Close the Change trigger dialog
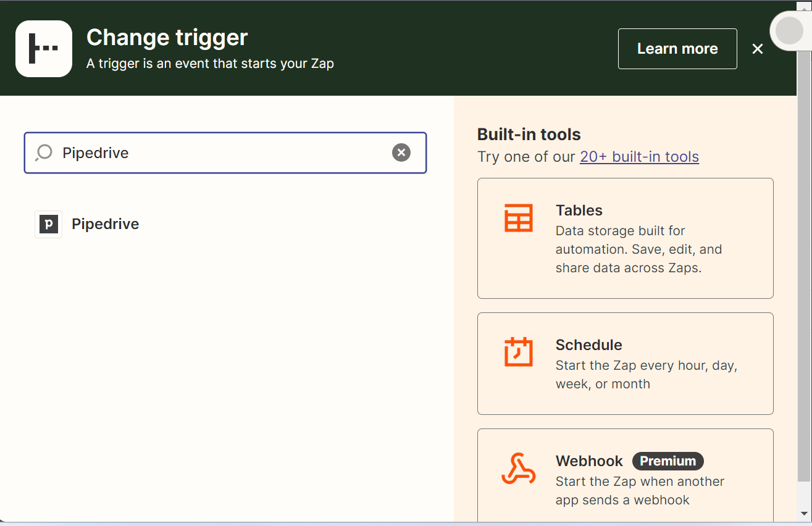The height and width of the screenshot is (526, 812). click(758, 49)
